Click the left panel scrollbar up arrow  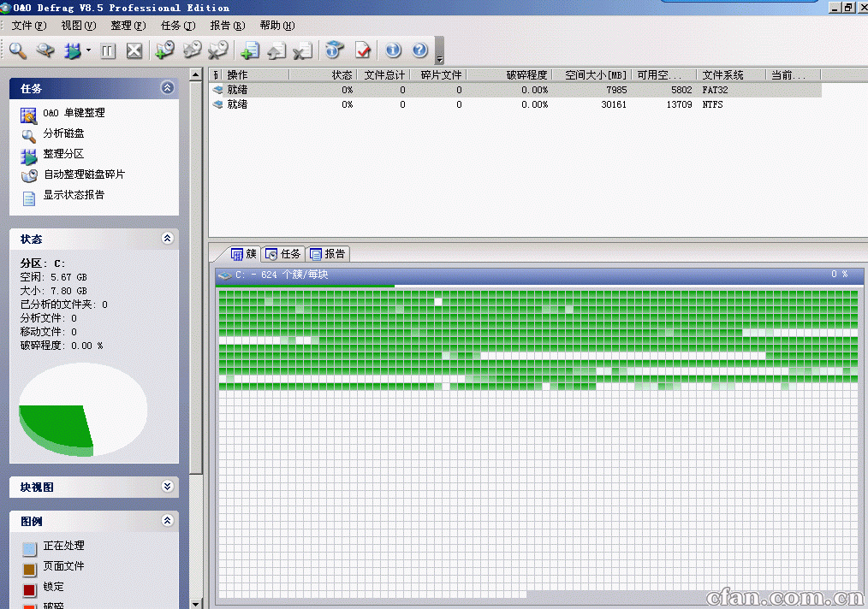196,74
